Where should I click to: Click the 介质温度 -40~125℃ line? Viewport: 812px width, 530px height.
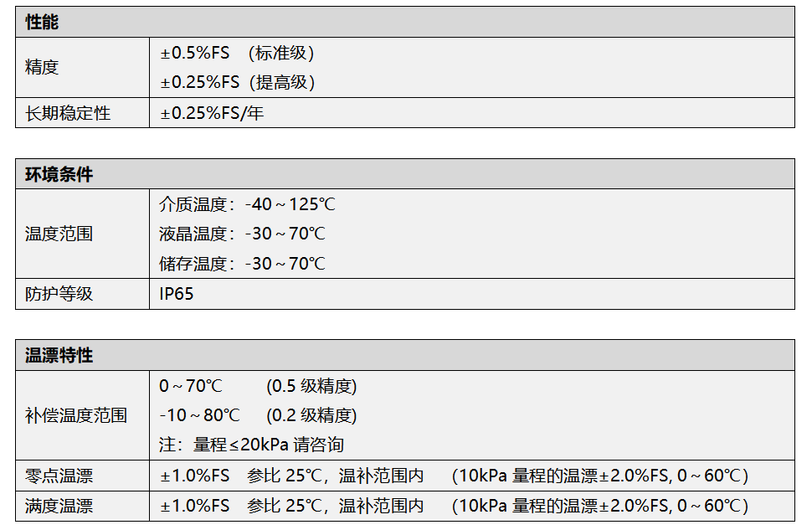pyautogui.click(x=247, y=204)
